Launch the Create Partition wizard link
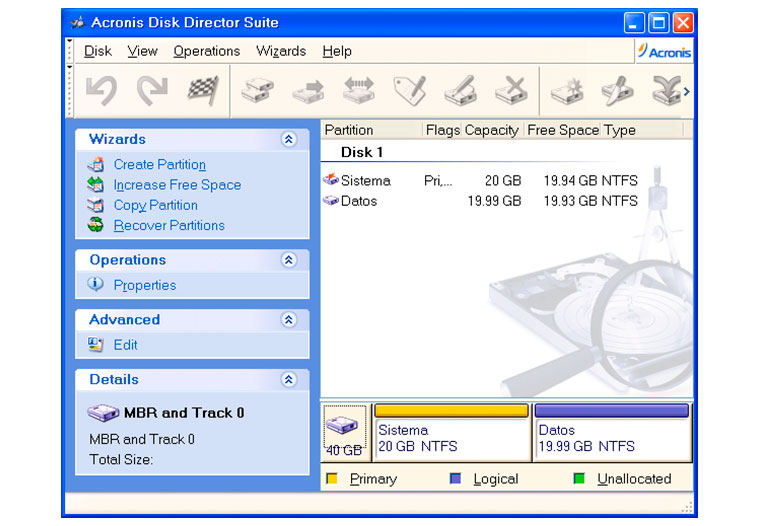The width and height of the screenshot is (760, 526). click(160, 164)
